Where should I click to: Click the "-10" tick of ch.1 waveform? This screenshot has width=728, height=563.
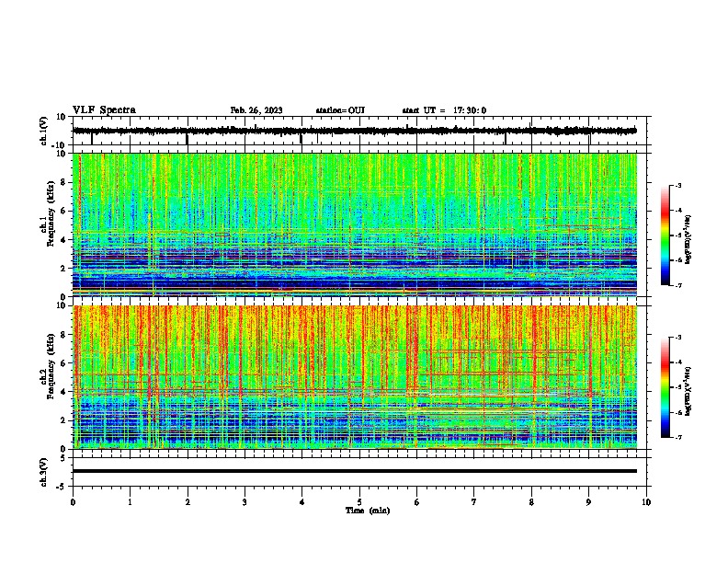[60, 145]
